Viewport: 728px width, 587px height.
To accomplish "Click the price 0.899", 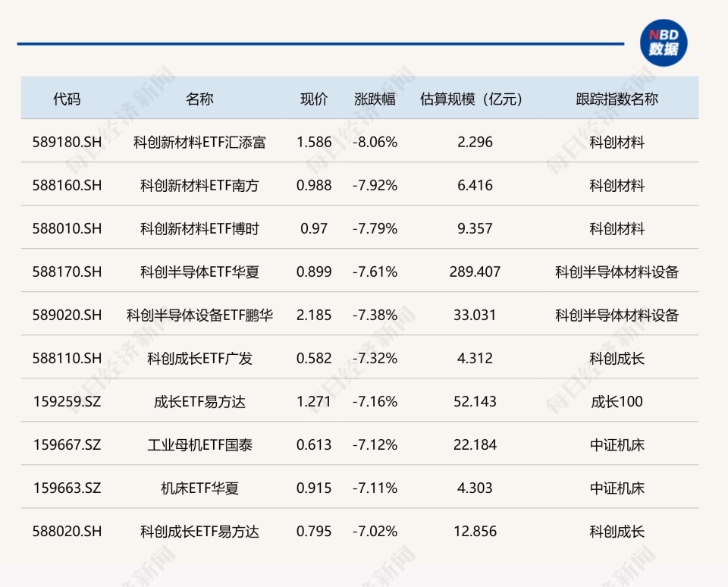I will pyautogui.click(x=314, y=272).
